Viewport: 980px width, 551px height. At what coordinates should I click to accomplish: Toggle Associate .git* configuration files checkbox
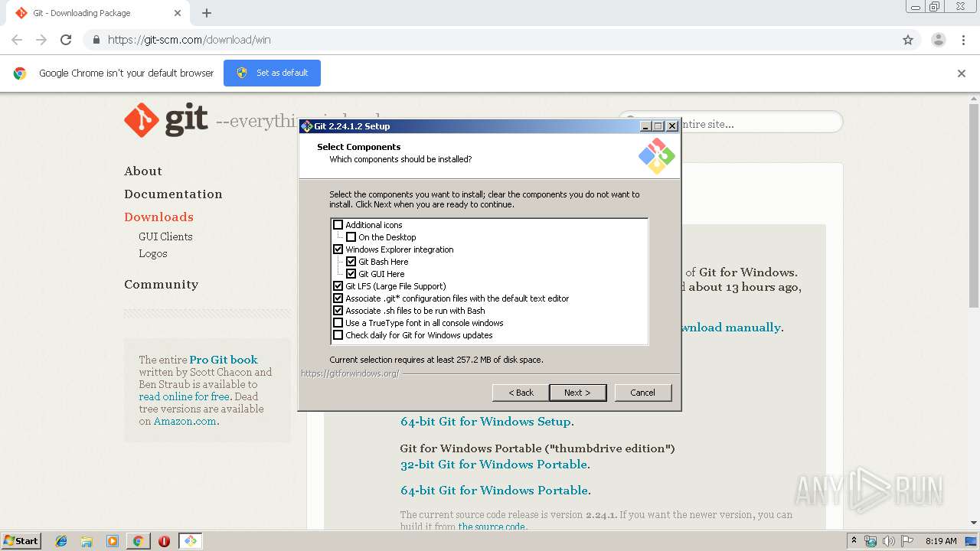338,298
